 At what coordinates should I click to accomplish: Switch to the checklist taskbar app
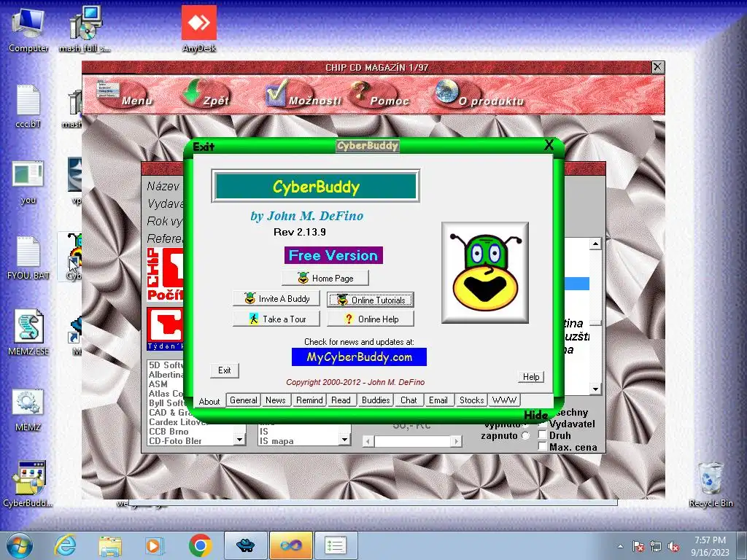336,545
